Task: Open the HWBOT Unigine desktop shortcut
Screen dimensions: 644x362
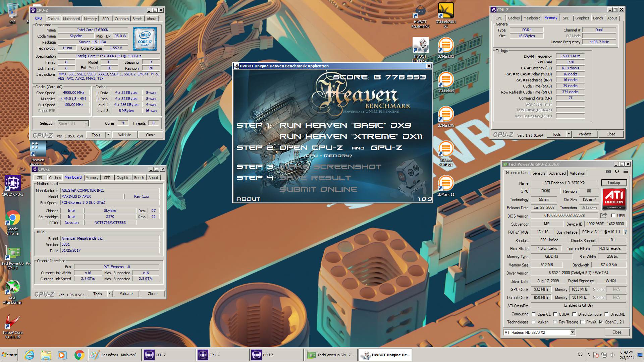Action: [420, 50]
